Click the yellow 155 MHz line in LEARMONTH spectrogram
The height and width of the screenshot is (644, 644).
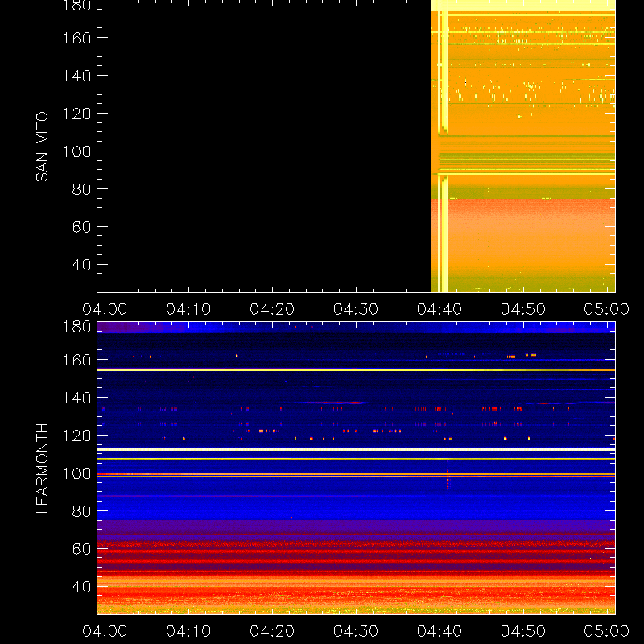point(356,370)
